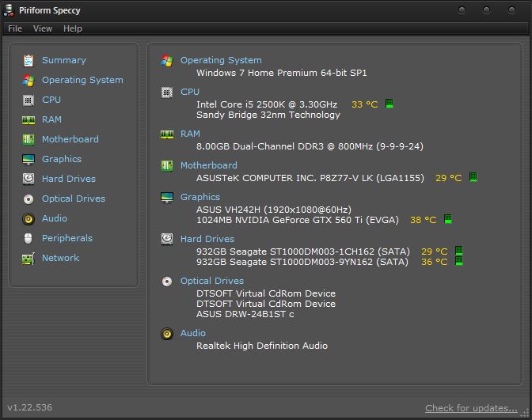
Task: Click the Motherboard icon in sidebar
Action: tap(28, 140)
